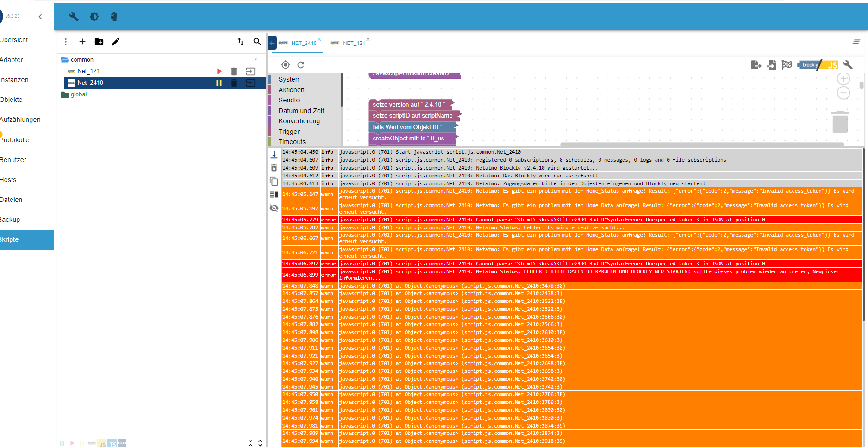Go to Objekte in sidebar

click(12, 100)
